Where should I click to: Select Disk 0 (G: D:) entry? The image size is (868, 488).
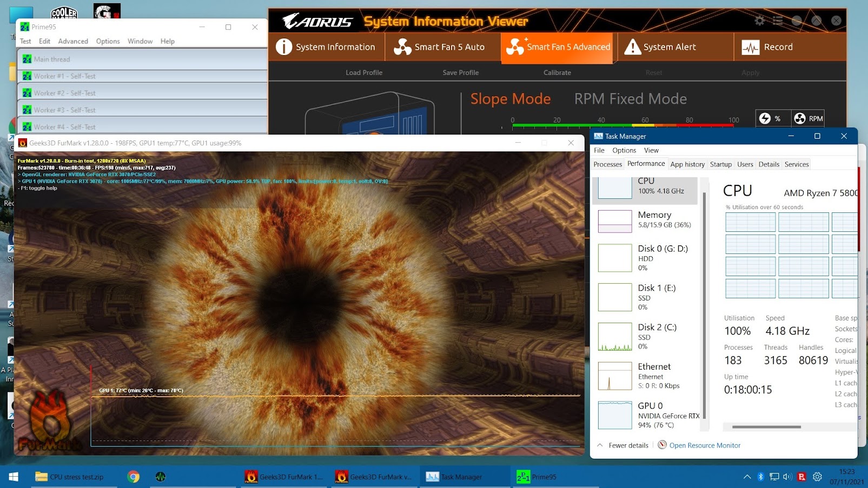645,258
